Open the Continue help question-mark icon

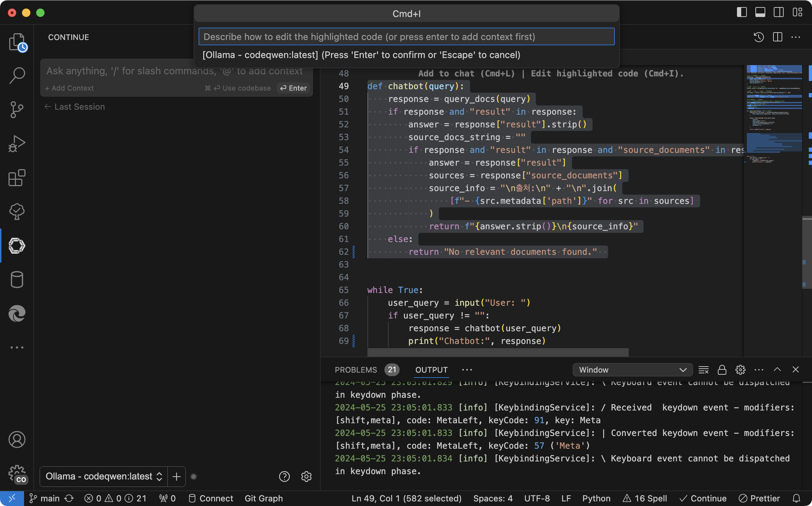pos(284,477)
